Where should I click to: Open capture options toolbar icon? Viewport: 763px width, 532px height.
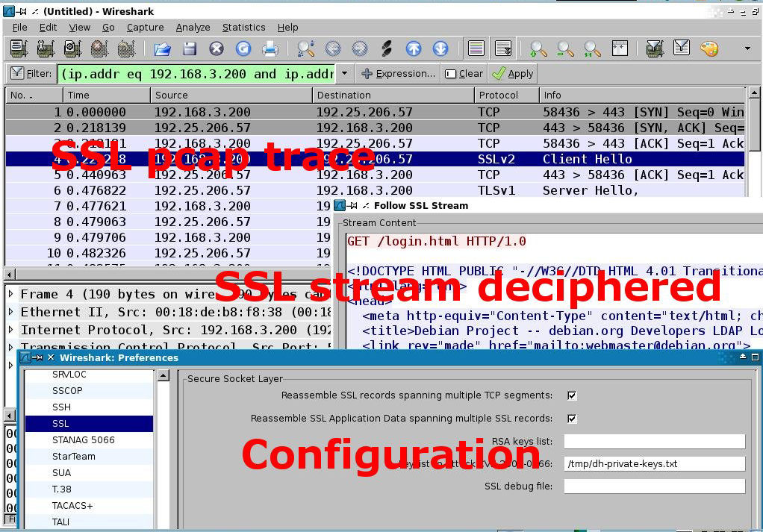46,48
